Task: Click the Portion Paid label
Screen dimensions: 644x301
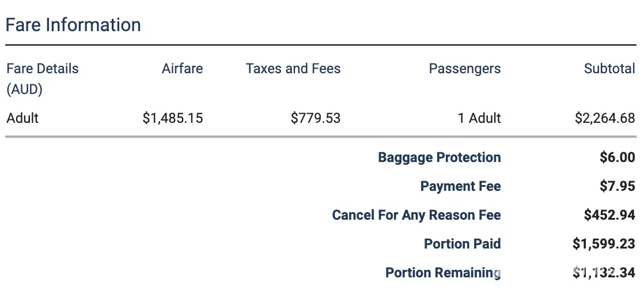Action: click(462, 244)
